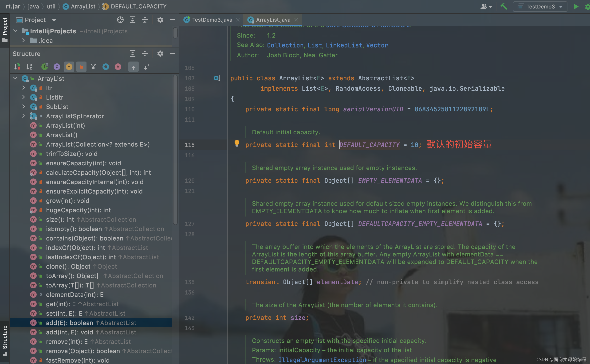Run TestDemo3 with green play icon
This screenshot has width=590, height=364.
[x=576, y=7]
